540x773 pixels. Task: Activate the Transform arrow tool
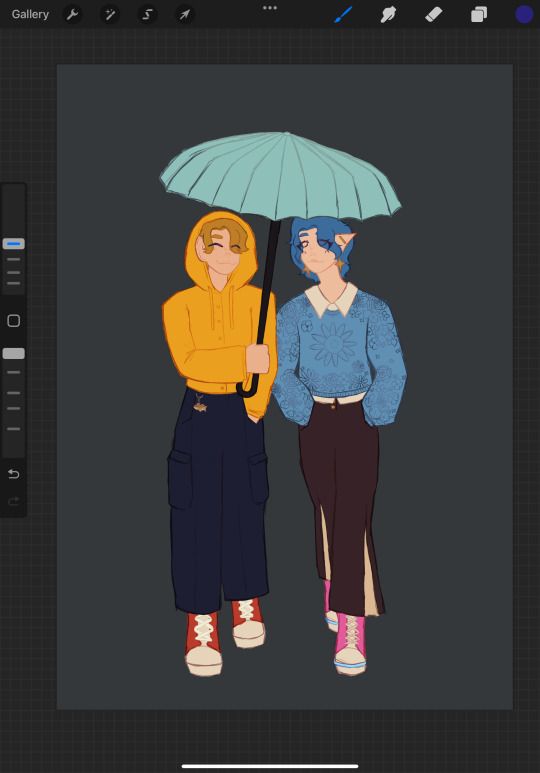(185, 14)
